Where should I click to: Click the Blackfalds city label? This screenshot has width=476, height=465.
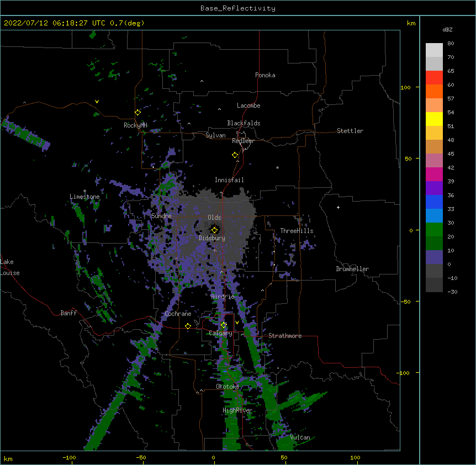(244, 123)
